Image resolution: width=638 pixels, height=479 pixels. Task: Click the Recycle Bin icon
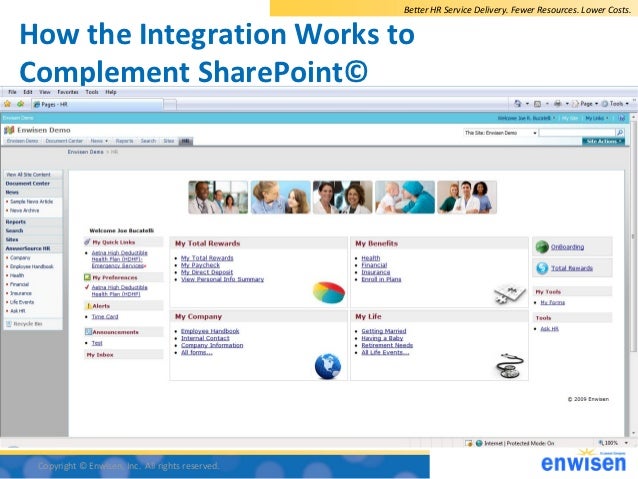click(x=9, y=324)
